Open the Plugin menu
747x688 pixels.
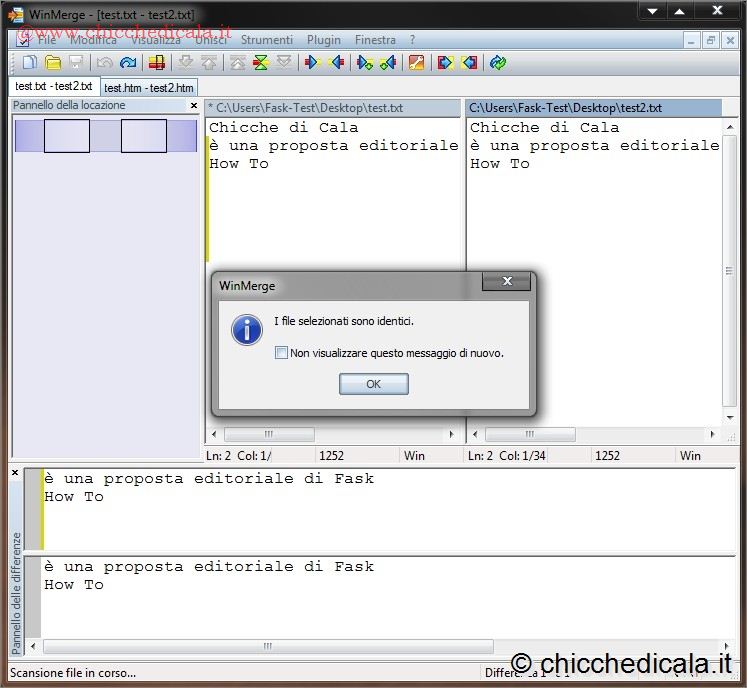pos(324,40)
